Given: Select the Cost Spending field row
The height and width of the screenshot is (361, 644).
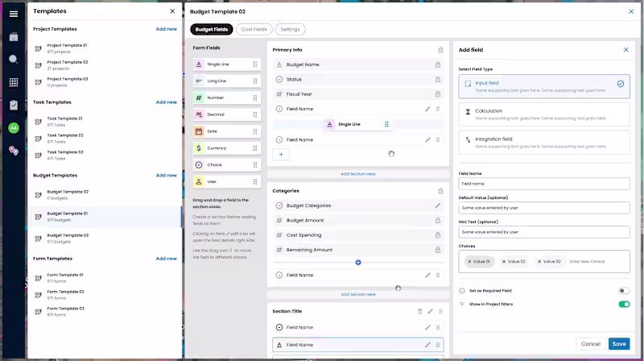Looking at the screenshot, I should point(358,235).
